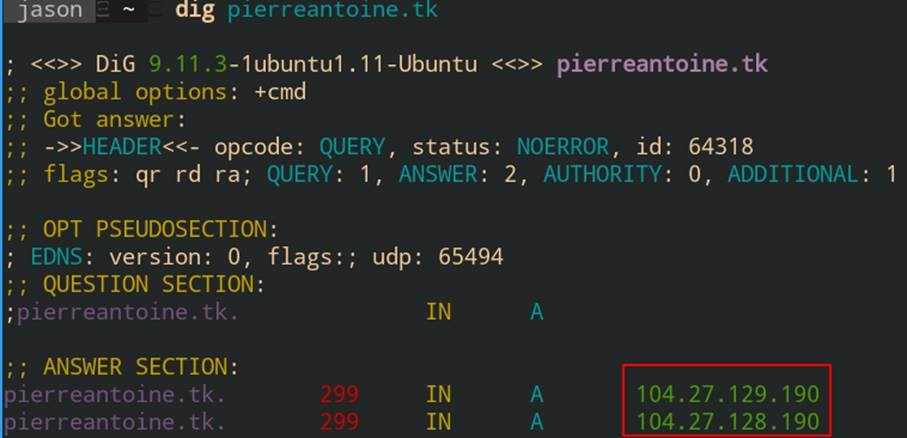Click the 'jason' username prompt segment
The image size is (907, 438).
pyautogui.click(x=49, y=11)
